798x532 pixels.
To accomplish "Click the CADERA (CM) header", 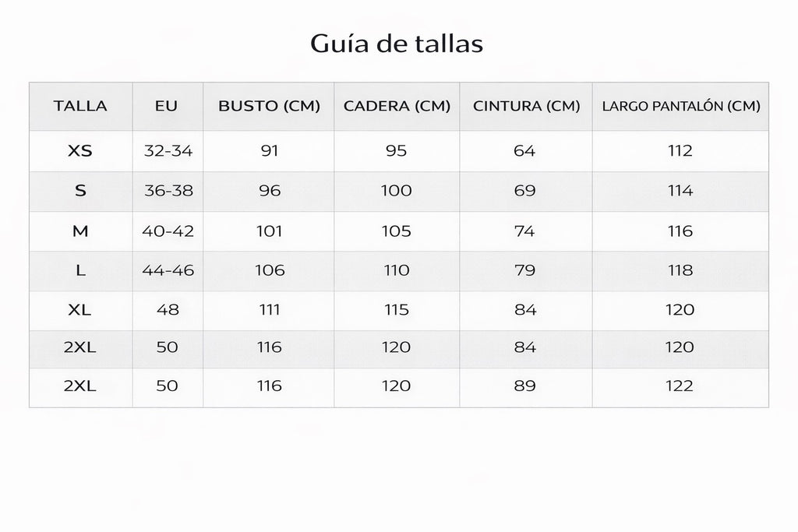I will pos(397,106).
